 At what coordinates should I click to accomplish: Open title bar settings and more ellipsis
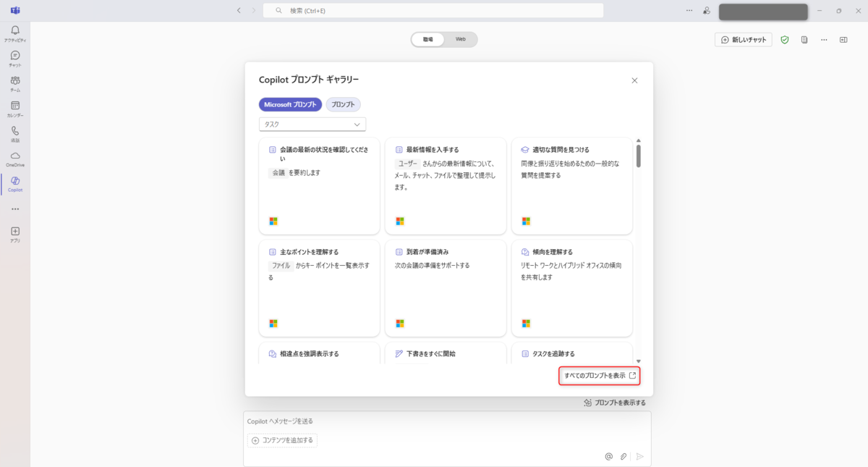[689, 10]
